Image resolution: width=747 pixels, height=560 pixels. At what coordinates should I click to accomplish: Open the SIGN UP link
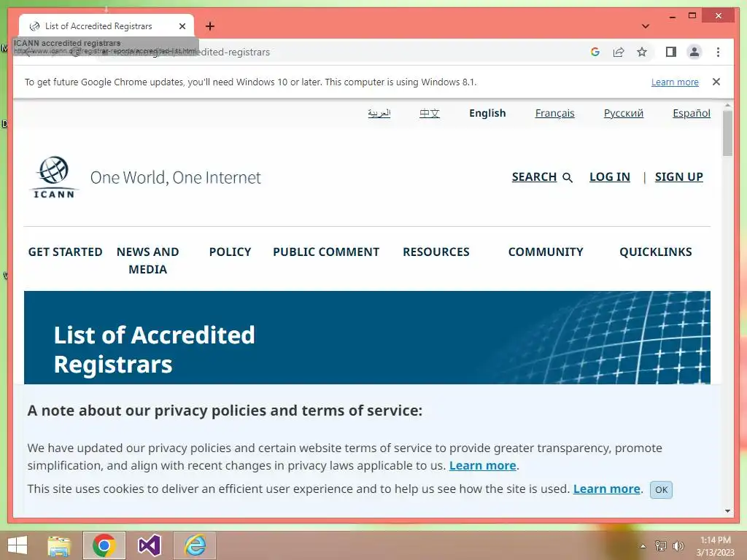678,176
